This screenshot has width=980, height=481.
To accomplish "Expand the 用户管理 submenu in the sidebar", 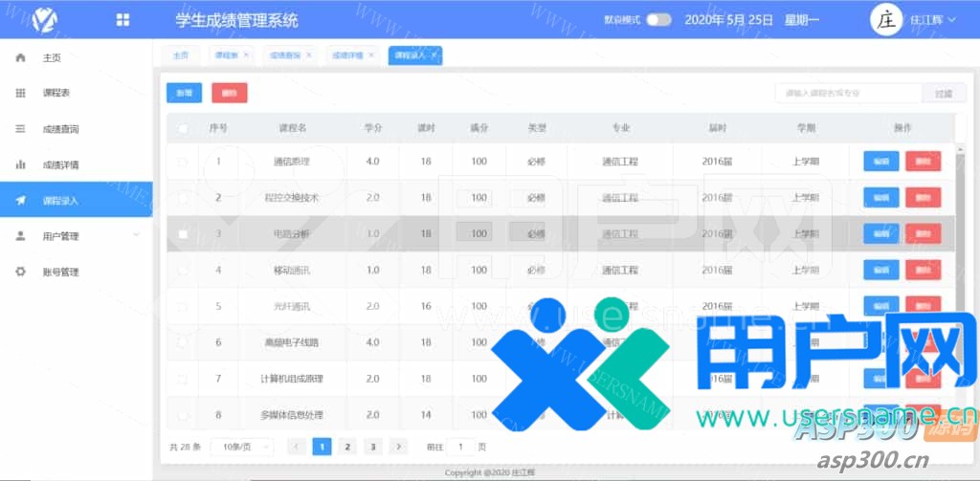I will (x=136, y=235).
